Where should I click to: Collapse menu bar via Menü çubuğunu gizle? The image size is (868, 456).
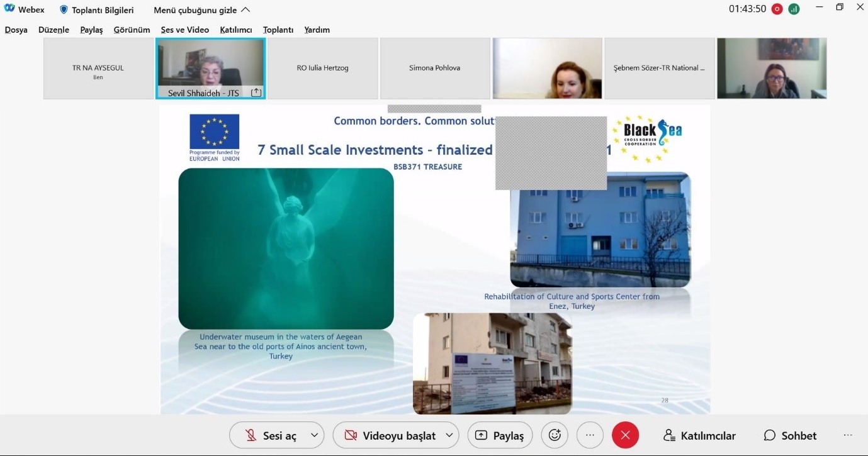pos(201,10)
